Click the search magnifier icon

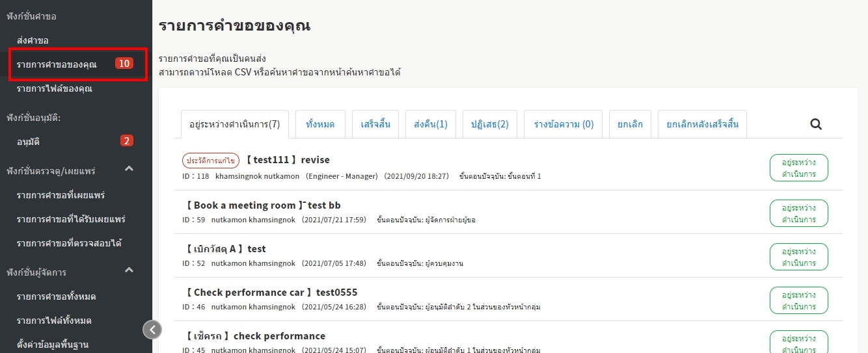pos(815,124)
